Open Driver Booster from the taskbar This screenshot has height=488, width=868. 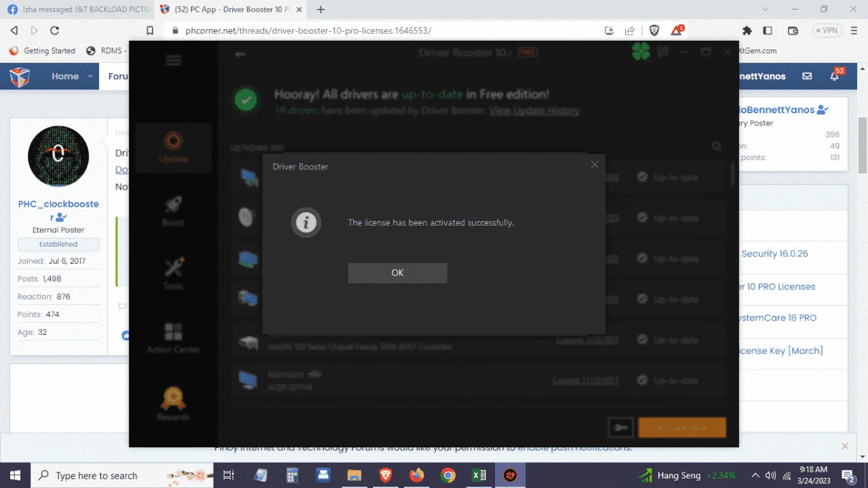point(510,475)
